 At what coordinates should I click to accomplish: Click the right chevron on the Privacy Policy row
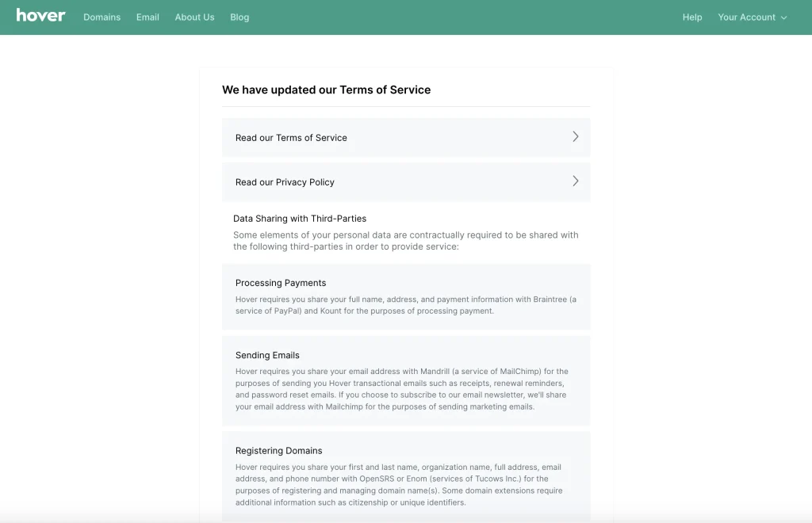[x=576, y=181]
